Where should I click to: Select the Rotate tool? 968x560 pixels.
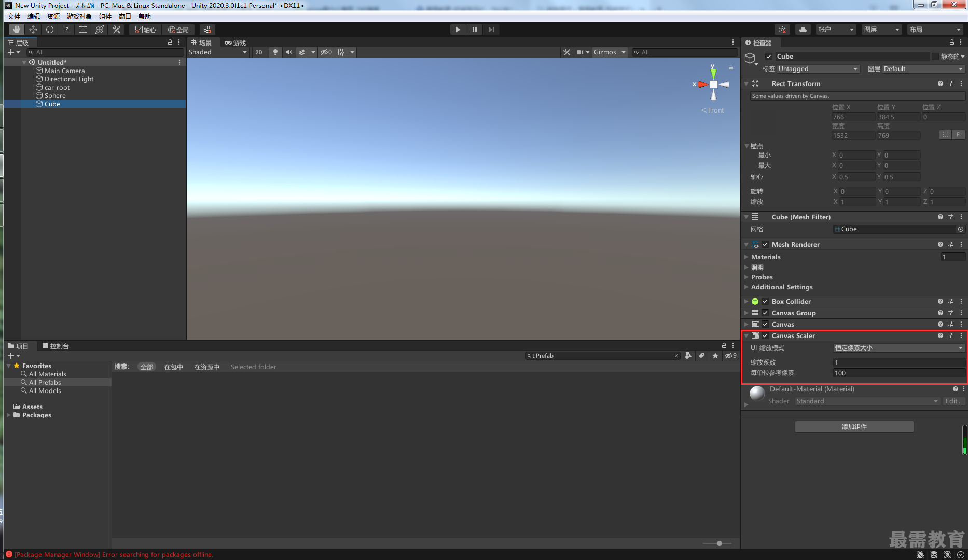tap(50, 30)
